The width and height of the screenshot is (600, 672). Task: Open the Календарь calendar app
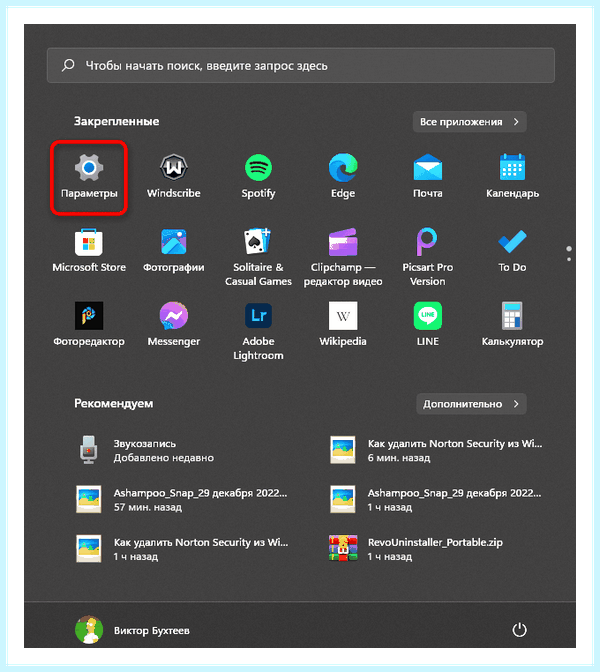[x=512, y=177]
